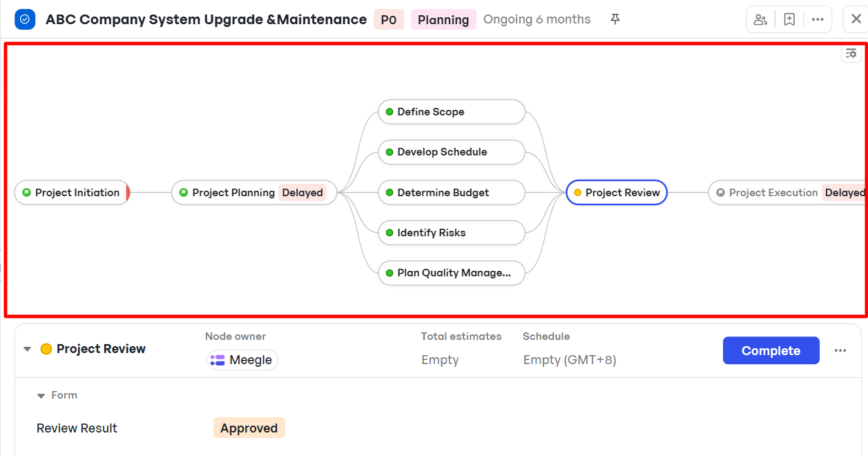Select the P0 priority tag
868x456 pixels.
[389, 19]
